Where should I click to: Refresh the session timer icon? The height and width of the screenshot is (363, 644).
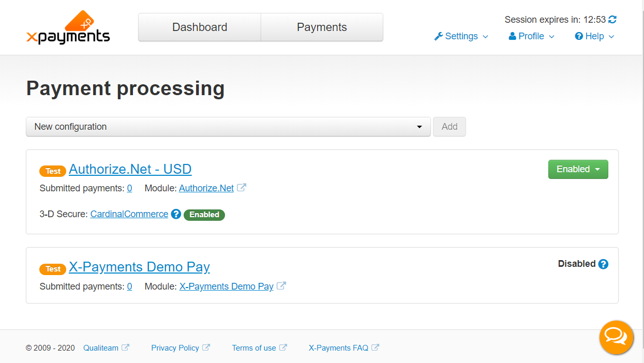click(x=612, y=20)
